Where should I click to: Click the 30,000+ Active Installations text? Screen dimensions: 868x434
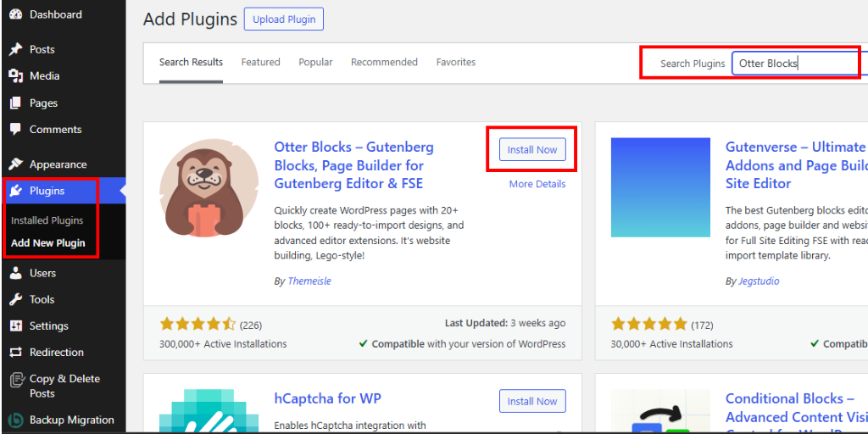click(x=672, y=344)
